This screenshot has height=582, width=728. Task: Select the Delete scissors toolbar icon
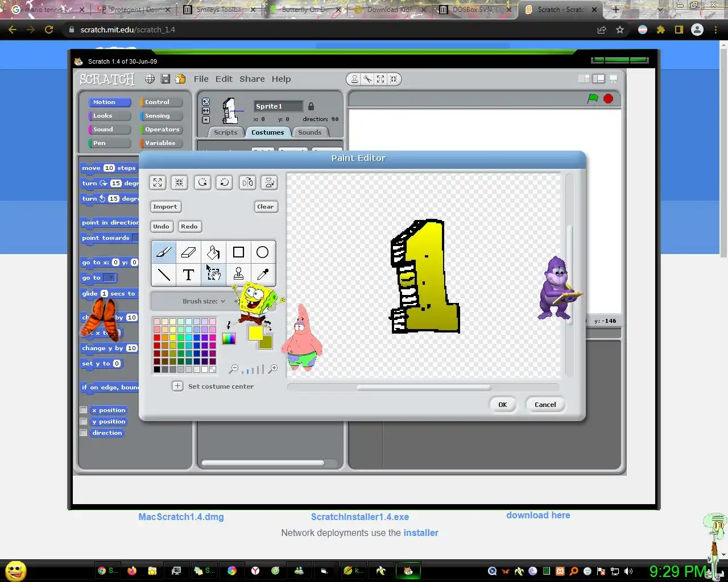367,79
